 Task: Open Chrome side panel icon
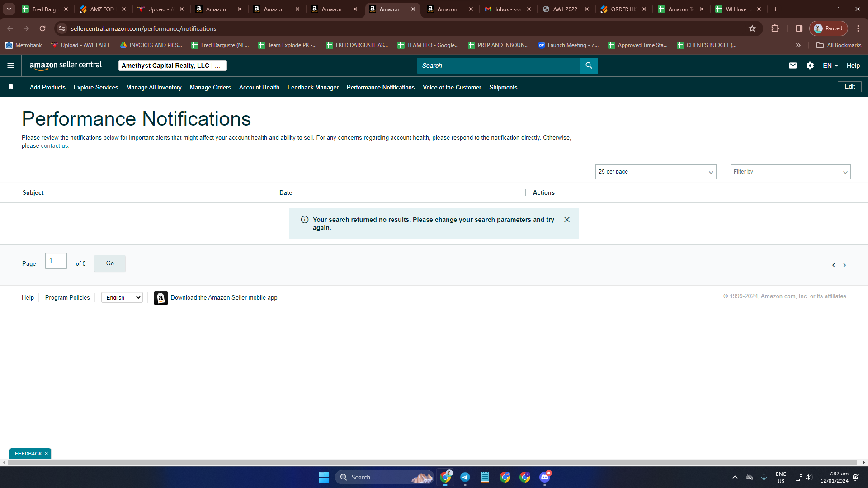point(799,28)
